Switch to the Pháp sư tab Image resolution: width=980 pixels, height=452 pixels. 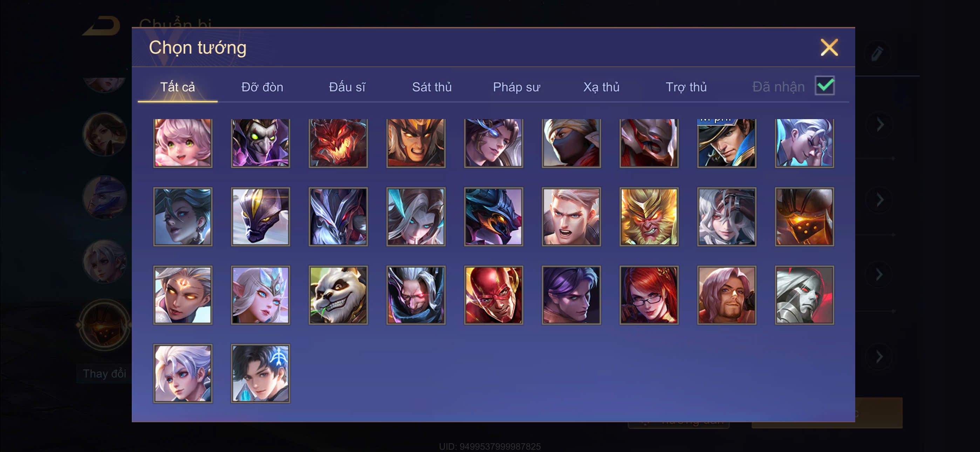pos(516,87)
